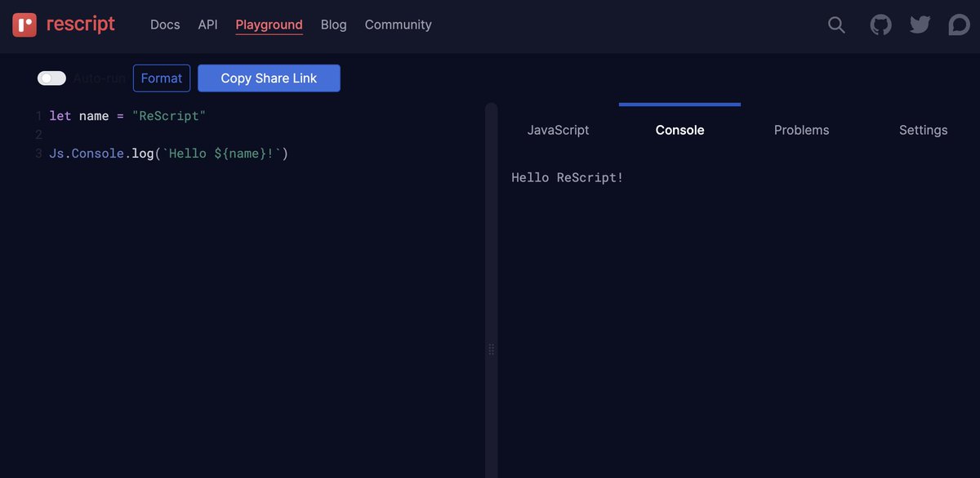
Task: Open the site search icon
Action: point(836,25)
